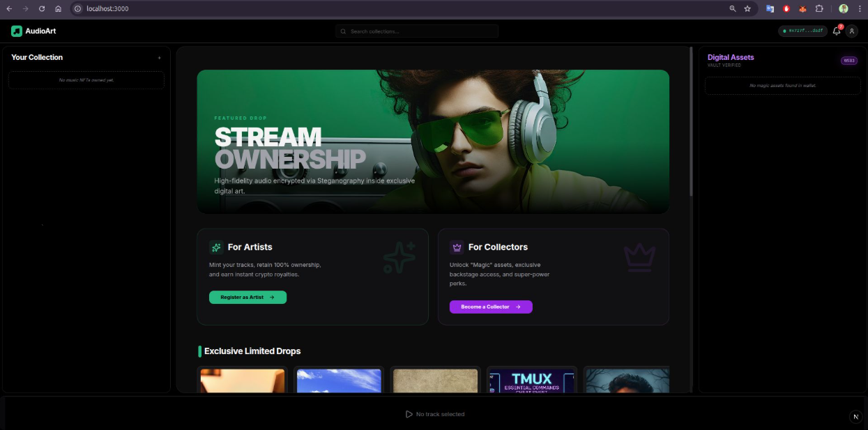
Task: Click the plus icon in Your Collection
Action: click(x=159, y=58)
